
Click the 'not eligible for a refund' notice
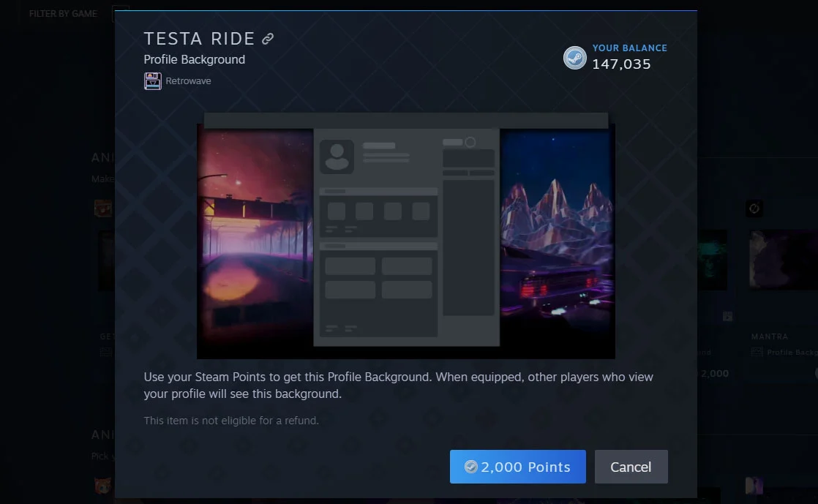pos(231,421)
